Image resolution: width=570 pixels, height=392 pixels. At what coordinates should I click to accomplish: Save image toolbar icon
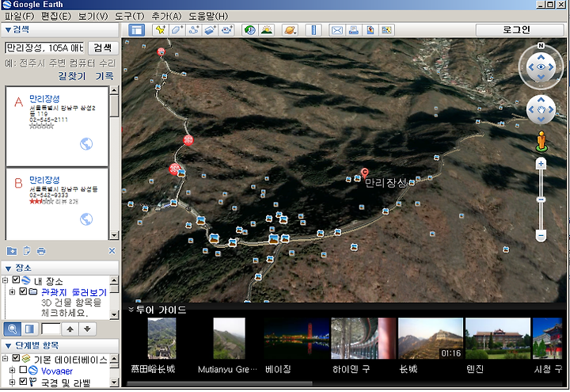point(370,30)
